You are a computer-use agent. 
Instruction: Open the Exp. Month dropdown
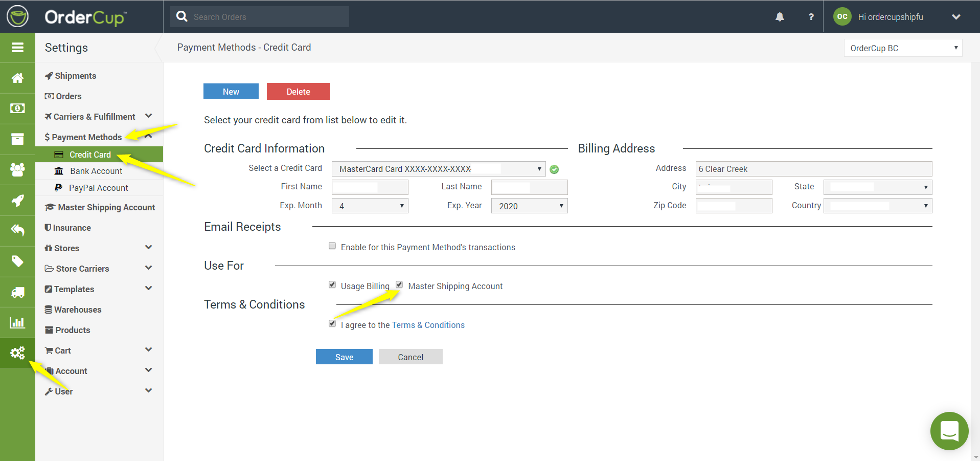(x=370, y=206)
